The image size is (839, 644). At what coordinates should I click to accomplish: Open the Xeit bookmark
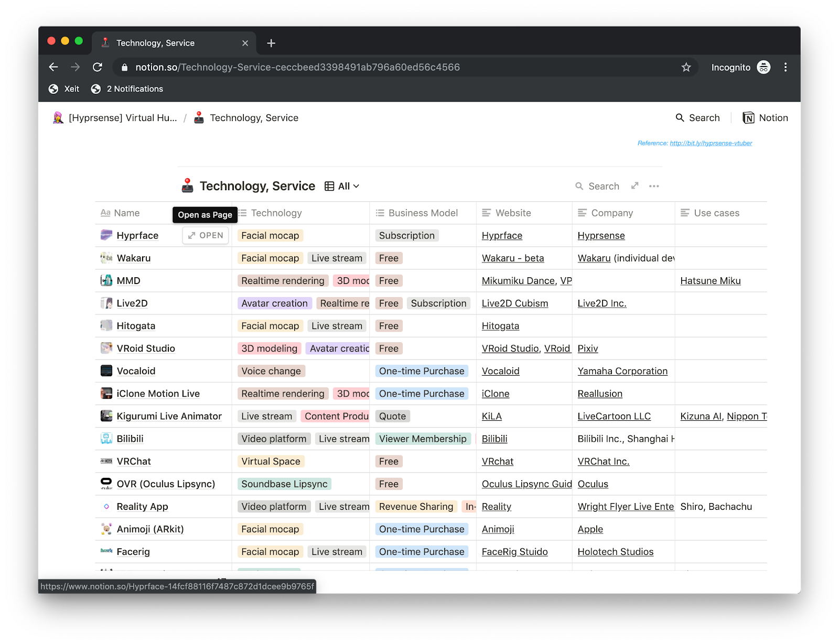pyautogui.click(x=64, y=89)
